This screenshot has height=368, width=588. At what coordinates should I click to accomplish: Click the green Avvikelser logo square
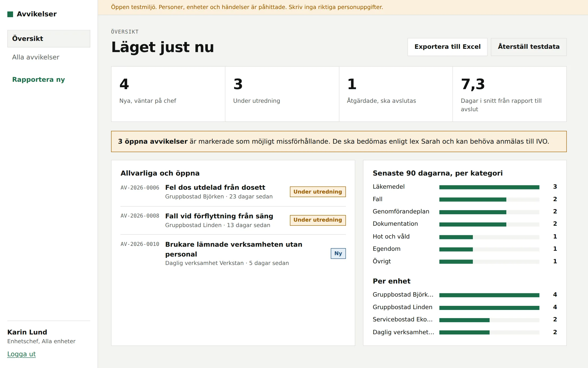pos(10,14)
